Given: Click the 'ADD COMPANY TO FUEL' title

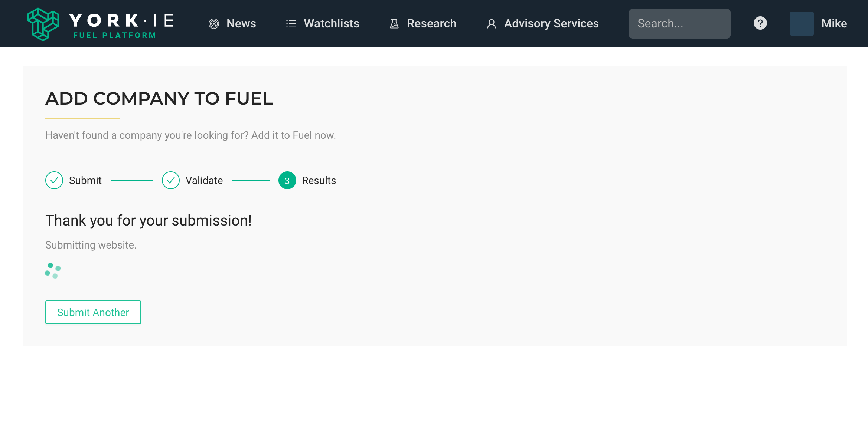Looking at the screenshot, I should 159,99.
